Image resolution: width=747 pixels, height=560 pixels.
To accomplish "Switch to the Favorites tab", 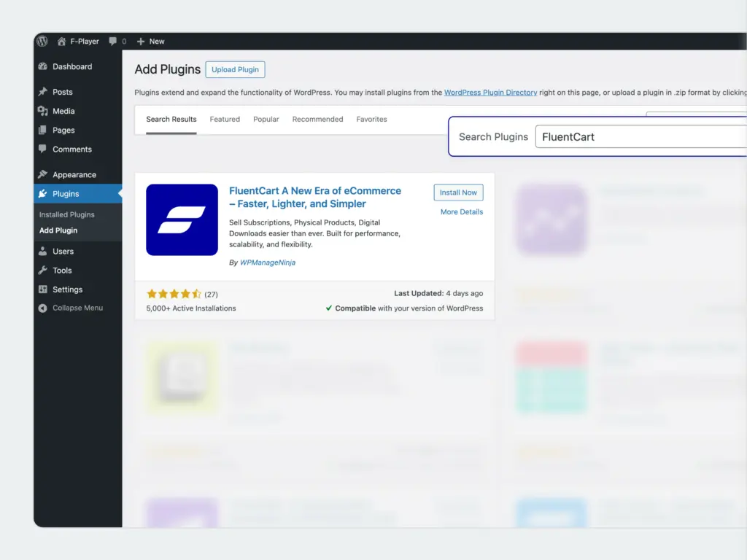I will tap(371, 119).
